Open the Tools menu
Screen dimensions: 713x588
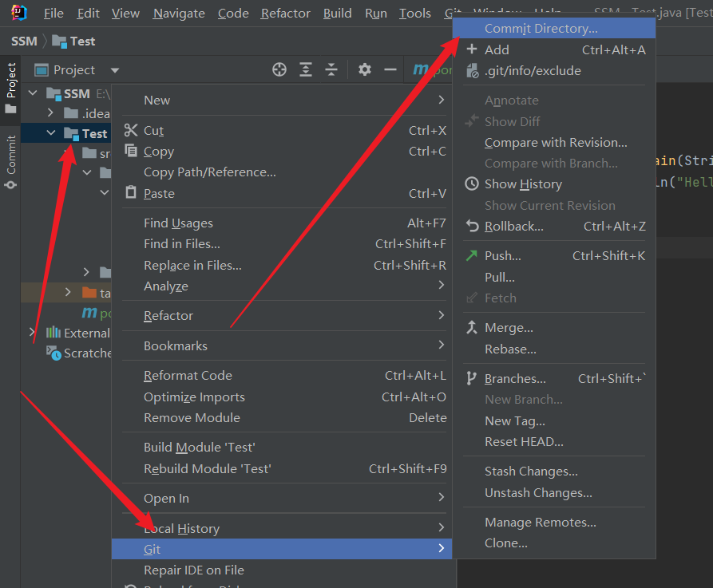click(415, 14)
